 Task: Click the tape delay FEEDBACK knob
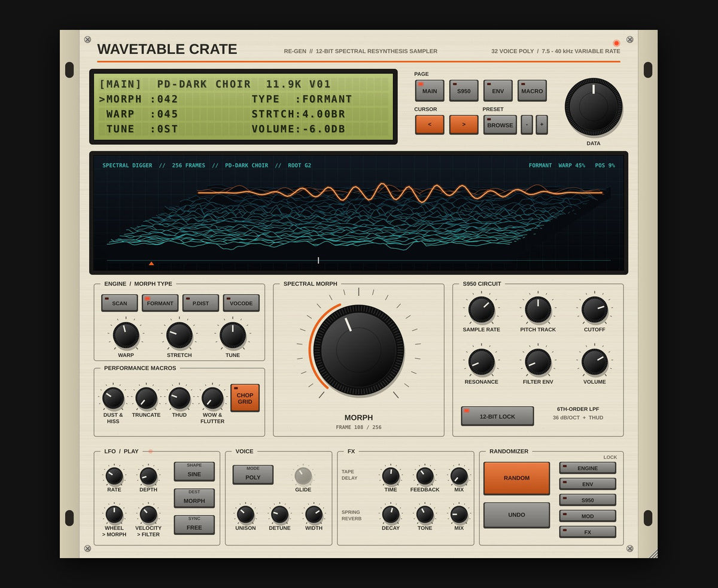click(425, 476)
